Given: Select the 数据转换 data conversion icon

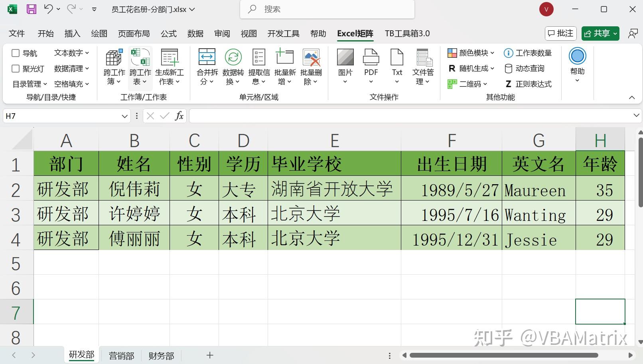Looking at the screenshot, I should click(x=233, y=58).
